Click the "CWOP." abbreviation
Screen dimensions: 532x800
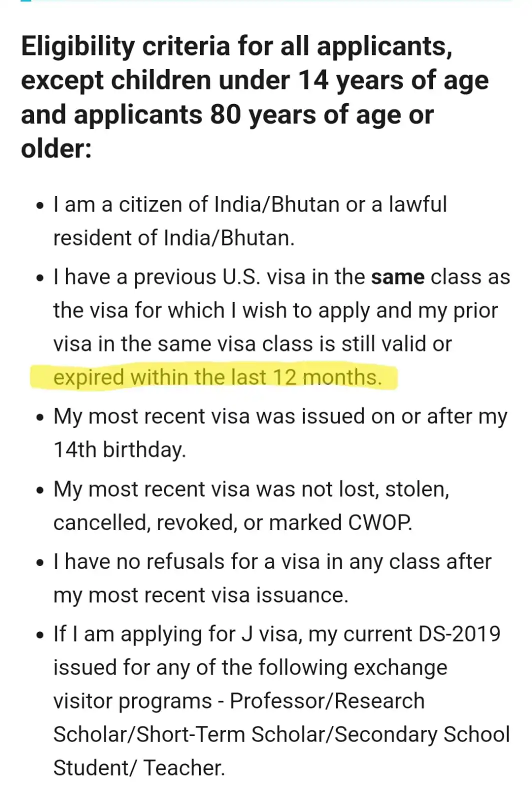[380, 522]
